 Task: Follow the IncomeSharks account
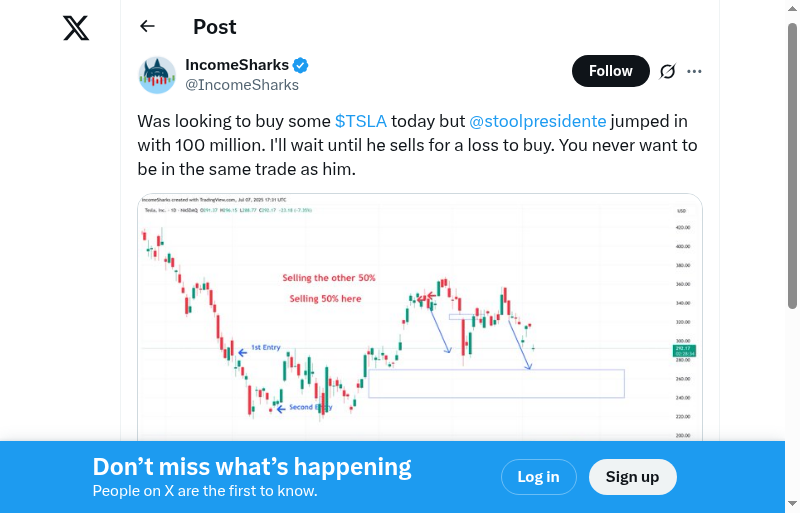click(610, 71)
